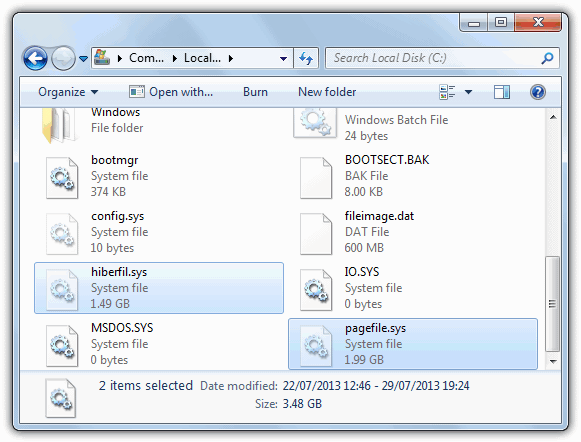Select the pagefile.sys file icon
This screenshot has height=442, width=581.
coord(316,346)
